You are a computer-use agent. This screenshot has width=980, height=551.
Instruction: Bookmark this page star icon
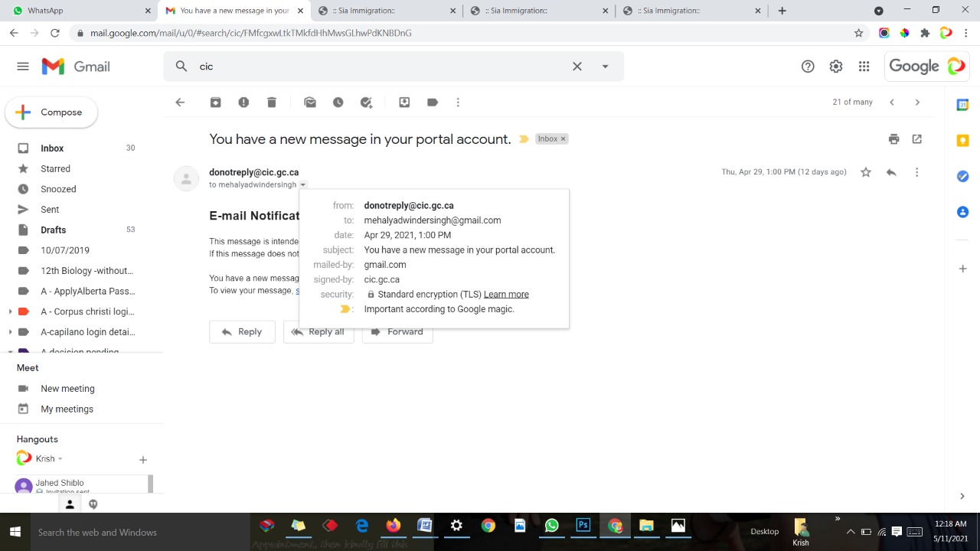point(858,33)
